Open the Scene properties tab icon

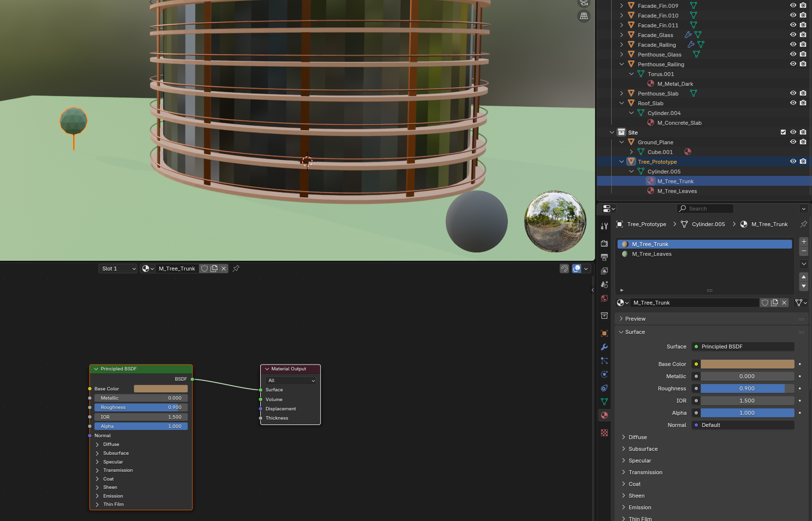point(604,284)
